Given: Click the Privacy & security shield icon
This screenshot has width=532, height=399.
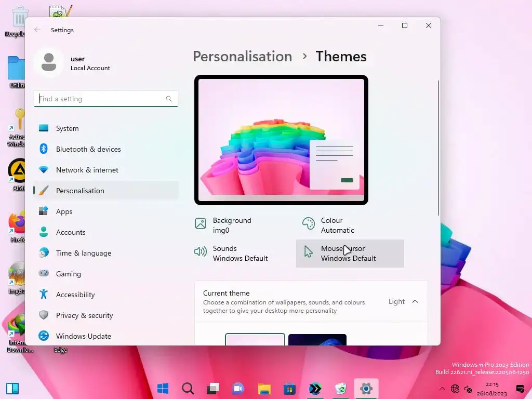Looking at the screenshot, I should (44, 315).
